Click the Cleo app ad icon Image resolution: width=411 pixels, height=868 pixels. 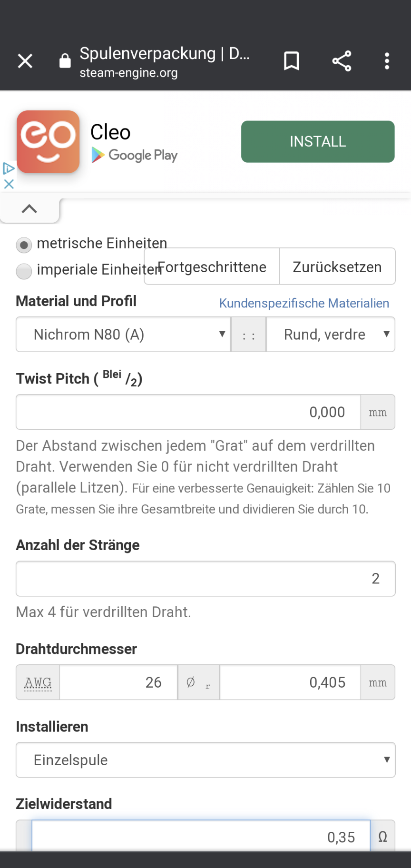[x=48, y=142]
